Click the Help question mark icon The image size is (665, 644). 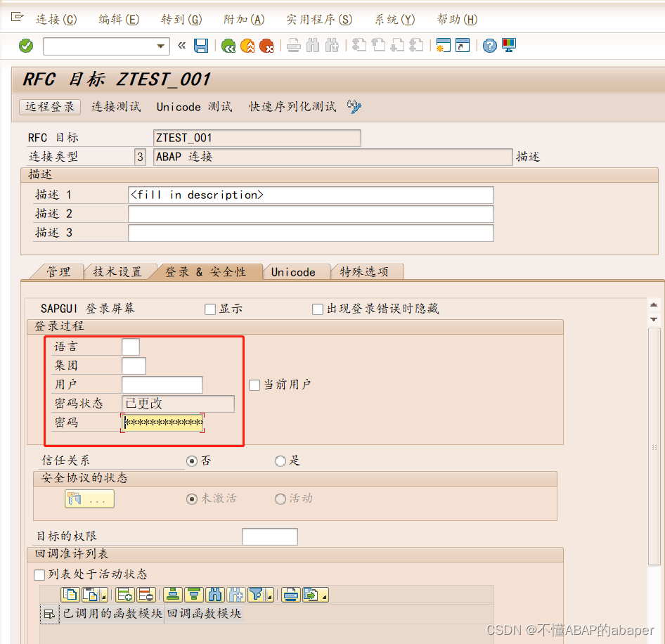tap(489, 45)
